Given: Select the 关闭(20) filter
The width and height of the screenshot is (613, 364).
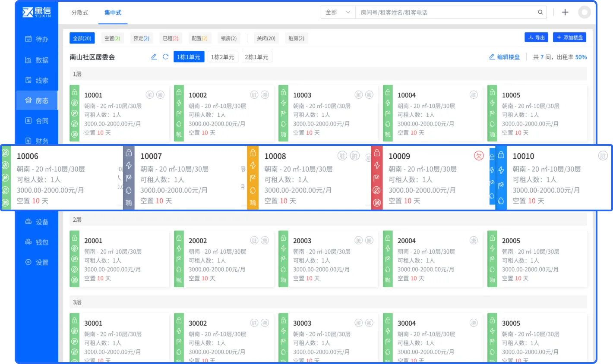Looking at the screenshot, I should point(266,38).
